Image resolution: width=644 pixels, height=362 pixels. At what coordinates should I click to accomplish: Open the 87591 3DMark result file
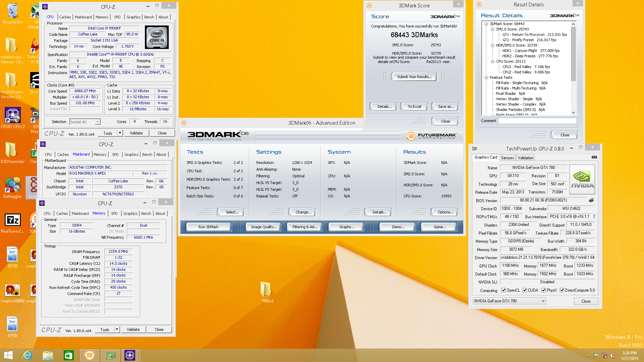(12, 327)
